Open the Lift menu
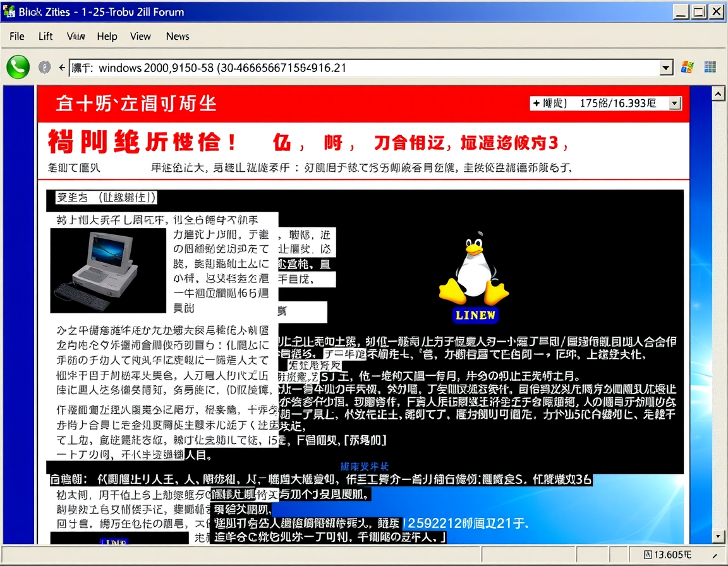 (45, 36)
